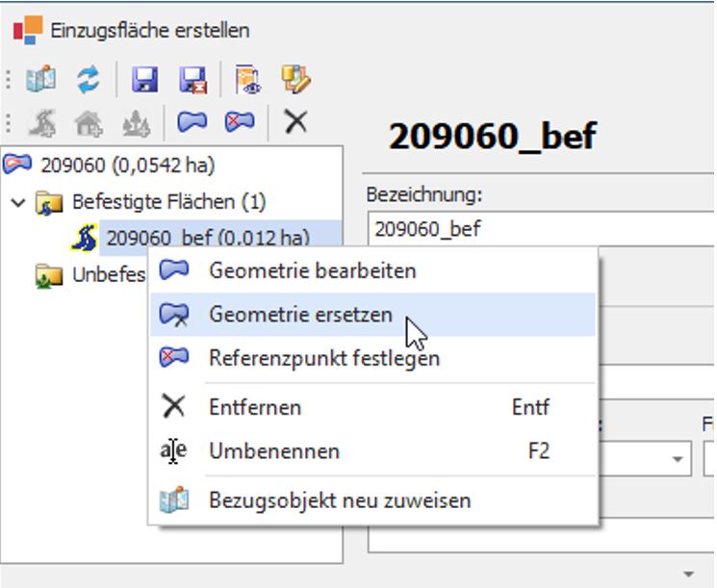This screenshot has height=588, width=717.
Task: Click the refresh arrows icon
Action: coord(89,79)
